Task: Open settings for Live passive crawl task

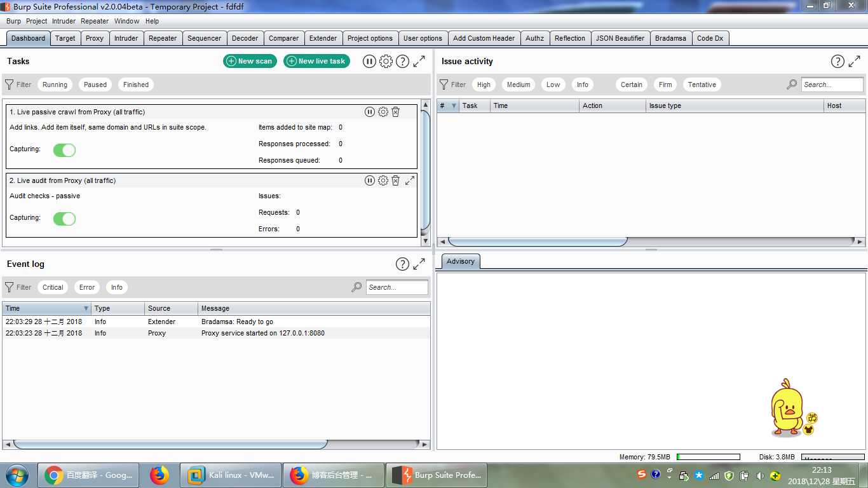Action: coord(383,112)
